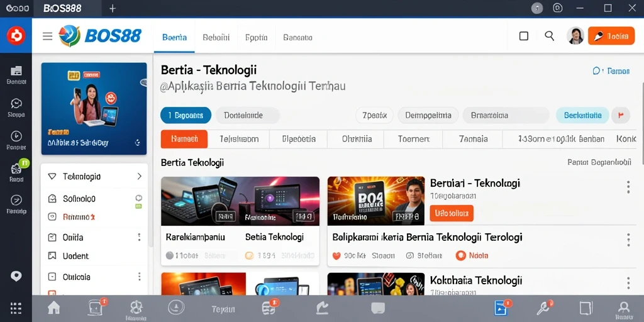Open options dots for Onitia row
Viewport: 644px width, 322px height.
click(139, 237)
